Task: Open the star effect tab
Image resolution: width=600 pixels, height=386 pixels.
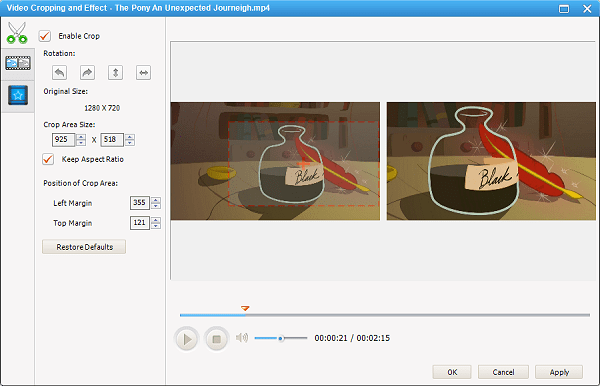Action: 18,95
